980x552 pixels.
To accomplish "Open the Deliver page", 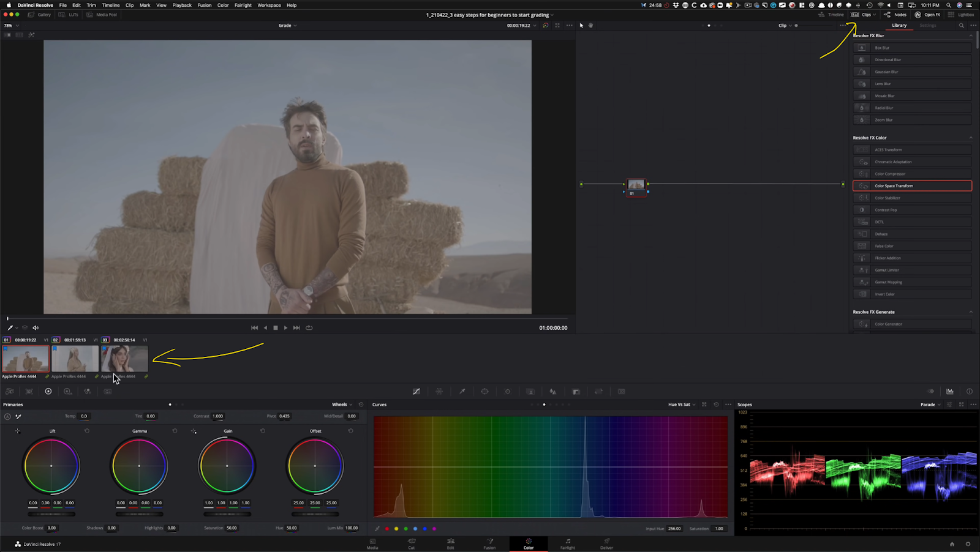I will pos(605,543).
